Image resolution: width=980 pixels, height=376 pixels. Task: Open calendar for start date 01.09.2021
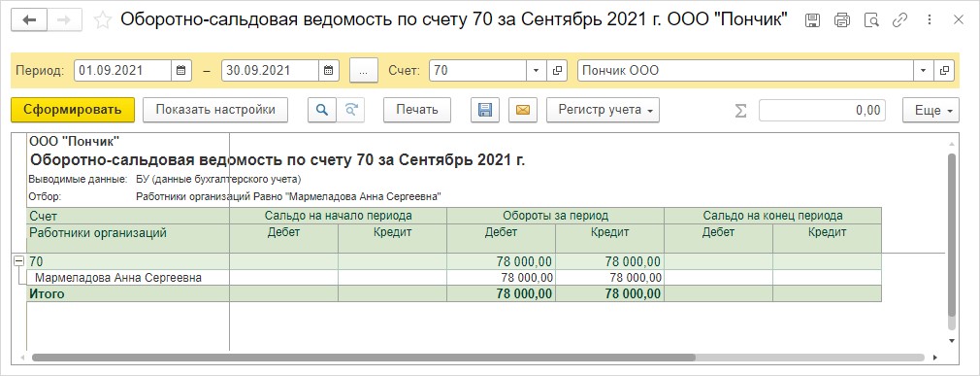click(x=180, y=71)
